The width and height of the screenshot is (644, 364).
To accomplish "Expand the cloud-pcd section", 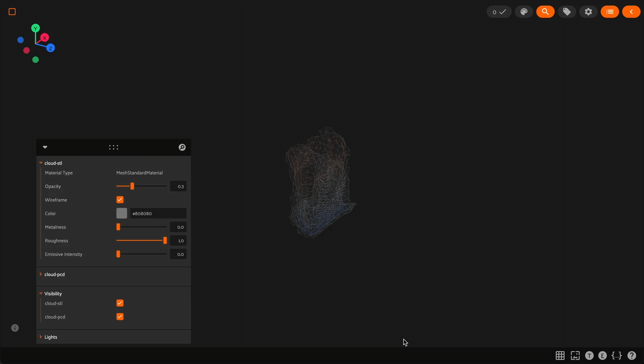I will (41, 274).
